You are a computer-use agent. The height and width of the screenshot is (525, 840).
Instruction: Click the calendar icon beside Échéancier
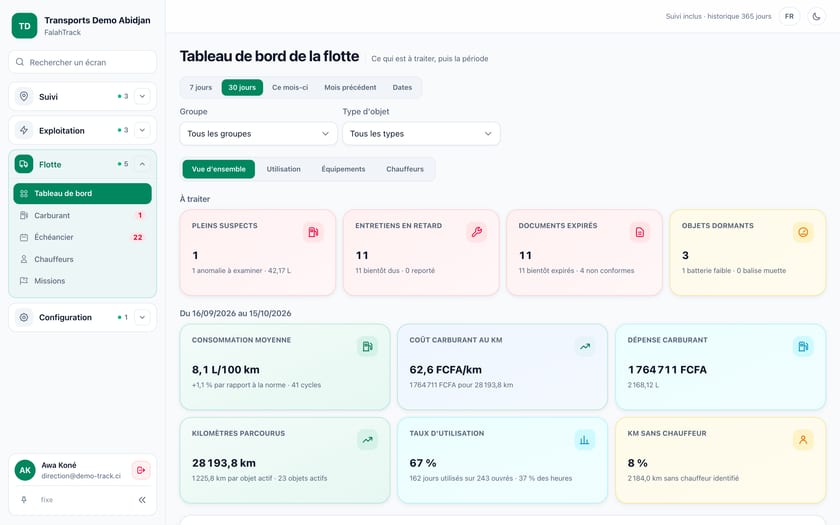coord(24,237)
